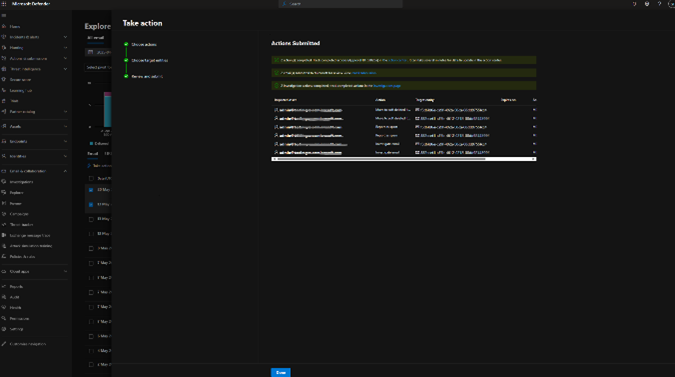Open the app launcher waffle icon
Screen dimensions: 675x377
4,4
